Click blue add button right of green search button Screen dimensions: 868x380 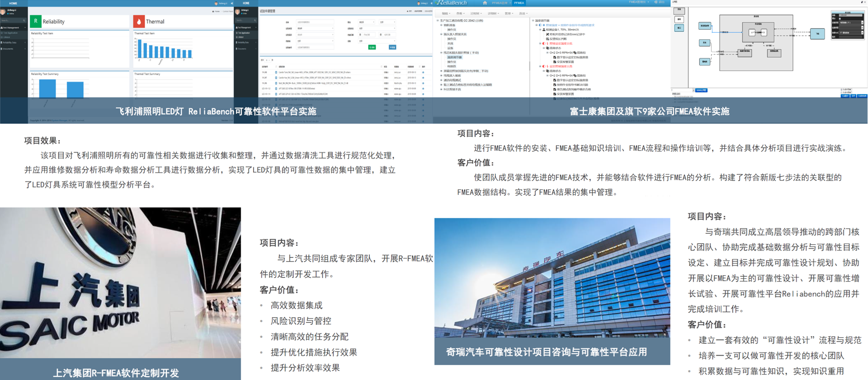tap(392, 47)
